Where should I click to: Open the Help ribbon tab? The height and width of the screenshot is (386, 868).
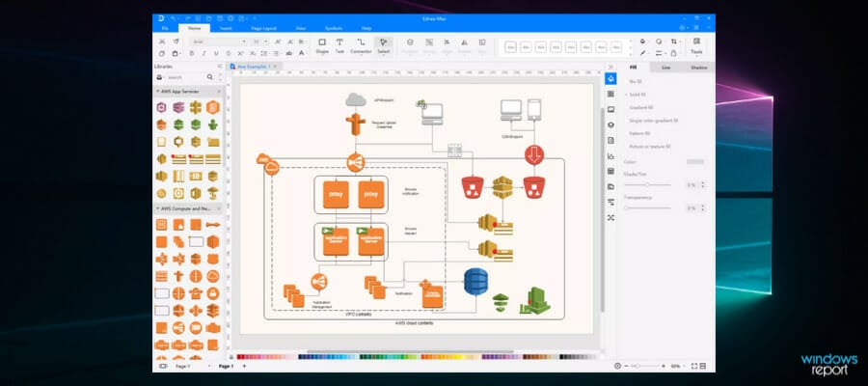pyautogui.click(x=366, y=28)
